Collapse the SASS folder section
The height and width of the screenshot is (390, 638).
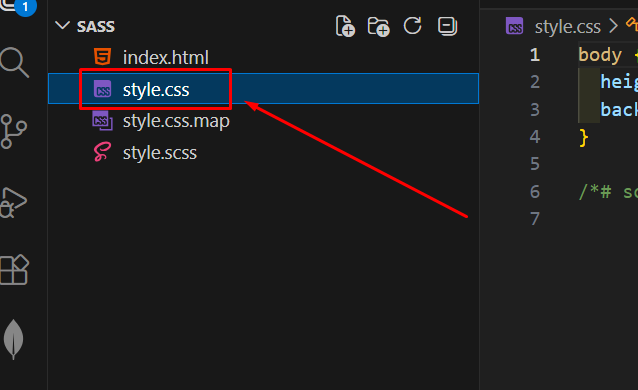click(x=62, y=26)
